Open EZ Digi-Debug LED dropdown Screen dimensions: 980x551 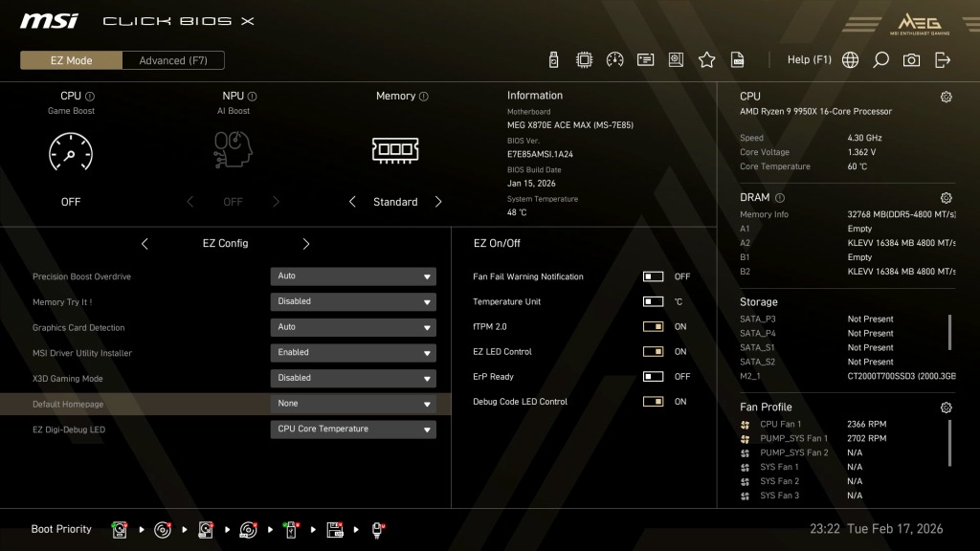pos(353,430)
